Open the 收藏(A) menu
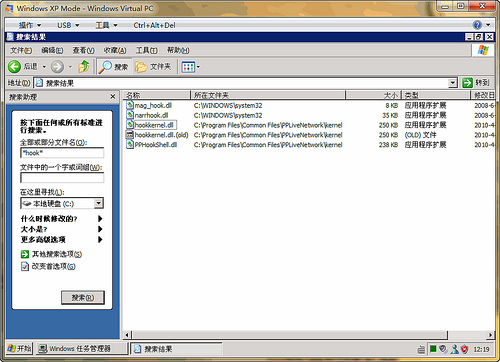This screenshot has height=362, width=500. pos(115,50)
